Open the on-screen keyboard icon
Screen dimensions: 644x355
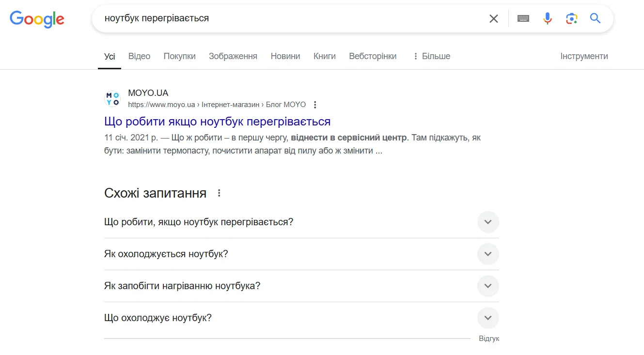pyautogui.click(x=523, y=18)
